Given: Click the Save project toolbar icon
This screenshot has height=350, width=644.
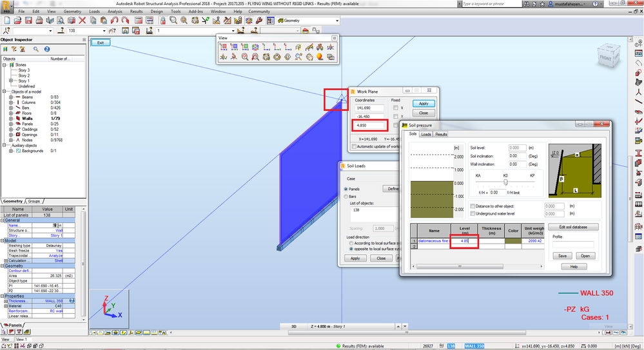Looking at the screenshot, I should tap(28, 20).
